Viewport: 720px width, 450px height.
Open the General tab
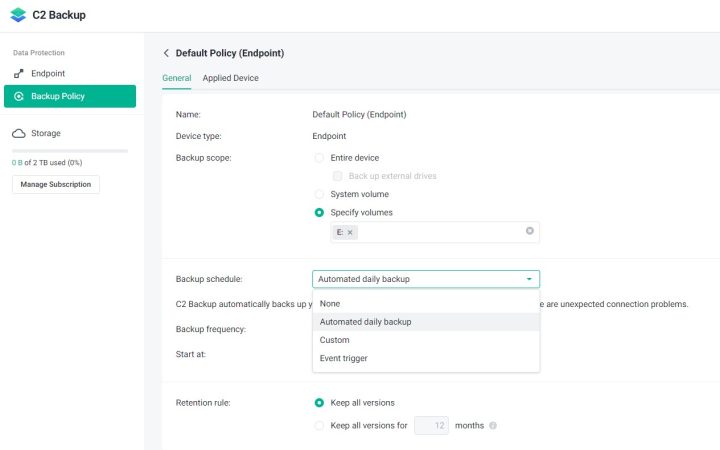[176, 78]
